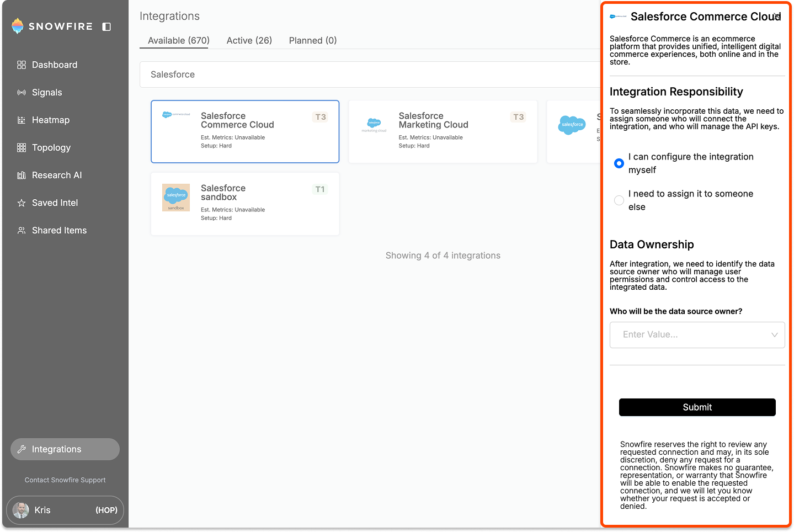Select the Salesforce sandbox card title
The width and height of the screenshot is (794, 532).
pos(223,193)
